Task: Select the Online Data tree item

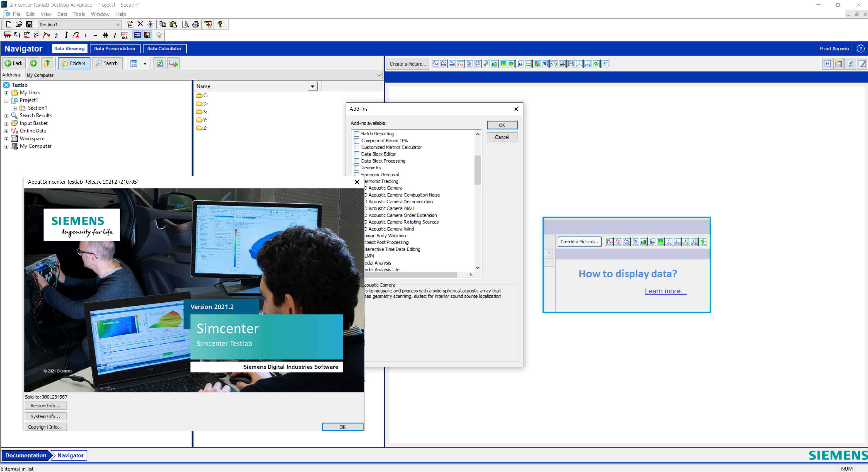Action: pos(33,131)
